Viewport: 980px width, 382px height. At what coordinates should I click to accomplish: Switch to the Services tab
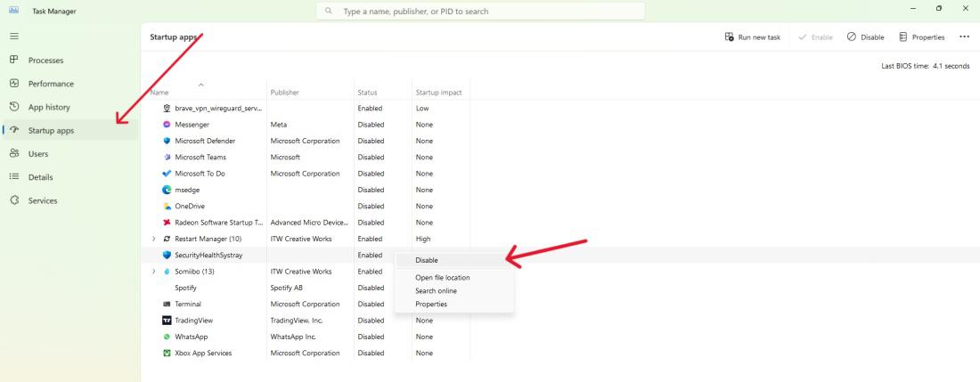(x=70, y=200)
